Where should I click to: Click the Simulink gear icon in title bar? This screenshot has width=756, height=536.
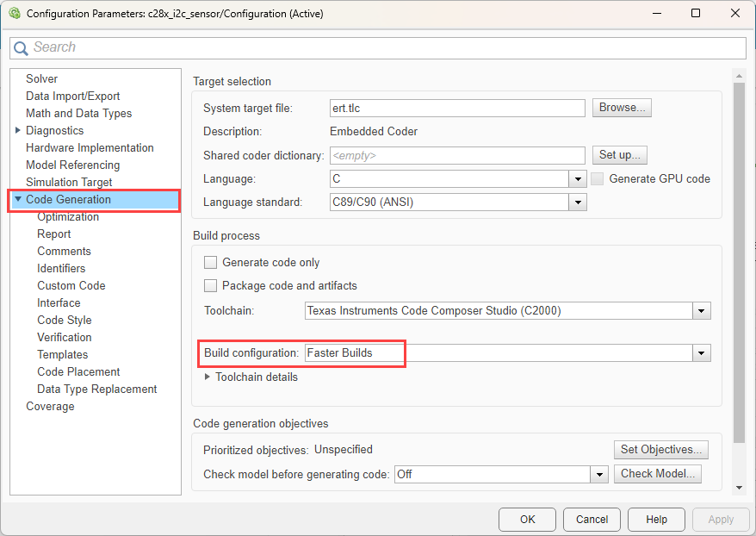point(14,14)
